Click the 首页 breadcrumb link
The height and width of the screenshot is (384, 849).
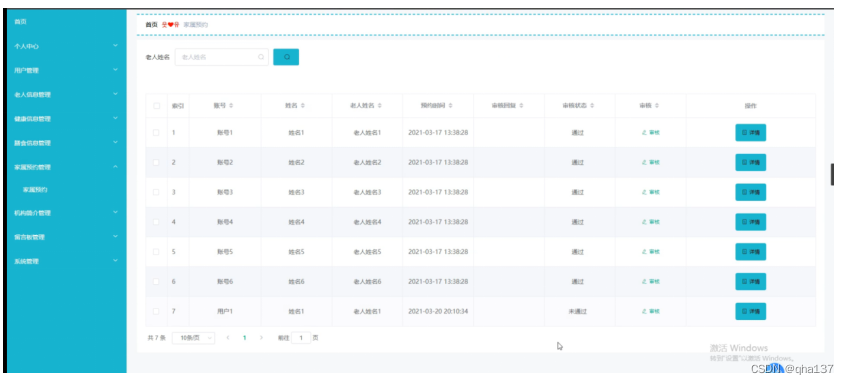coord(152,24)
